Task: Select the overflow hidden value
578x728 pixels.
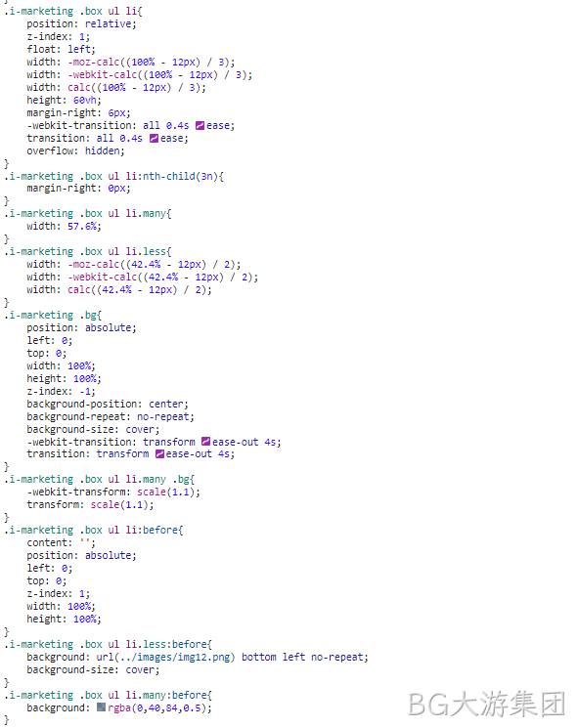Action: (102, 150)
